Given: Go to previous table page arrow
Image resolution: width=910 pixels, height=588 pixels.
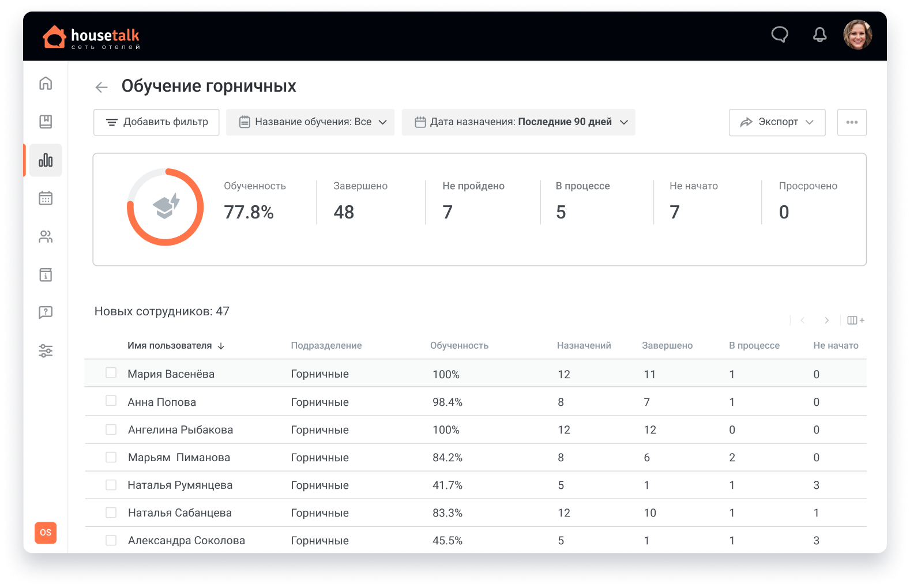Looking at the screenshot, I should point(802,321).
